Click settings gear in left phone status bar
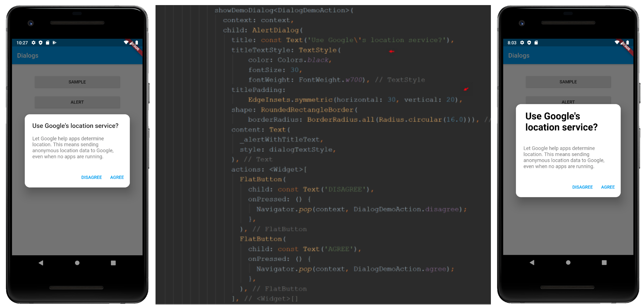The height and width of the screenshot is (306, 644). (33, 43)
